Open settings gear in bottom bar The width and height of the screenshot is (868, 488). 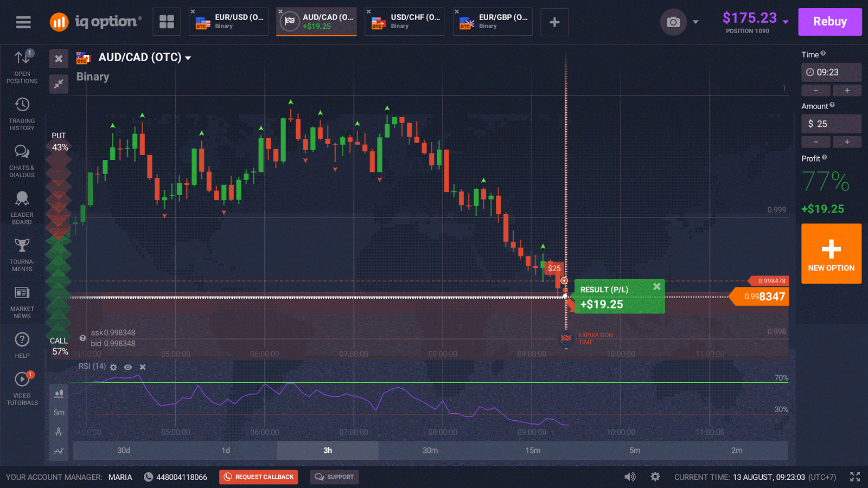click(655, 477)
